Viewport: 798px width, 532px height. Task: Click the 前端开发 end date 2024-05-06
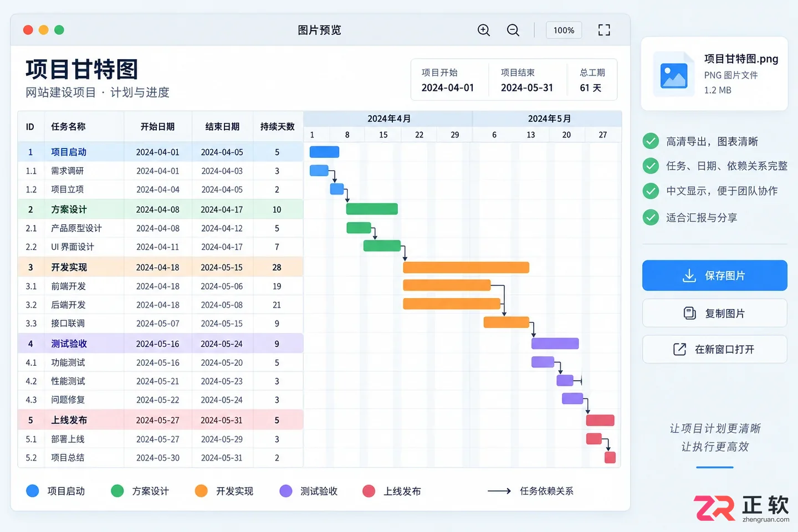tap(222, 286)
